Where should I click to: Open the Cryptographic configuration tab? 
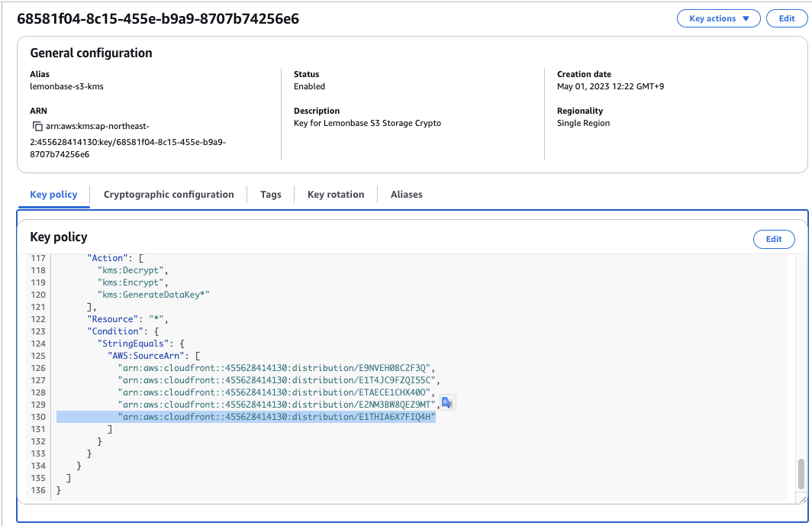(169, 195)
